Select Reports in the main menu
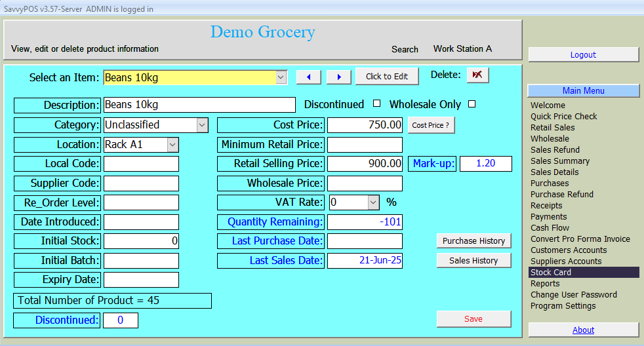This screenshot has width=644, height=346. [545, 284]
